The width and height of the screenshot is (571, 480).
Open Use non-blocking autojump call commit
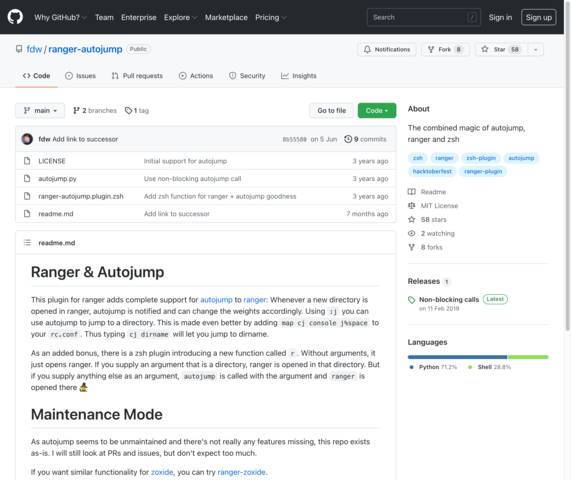(192, 178)
